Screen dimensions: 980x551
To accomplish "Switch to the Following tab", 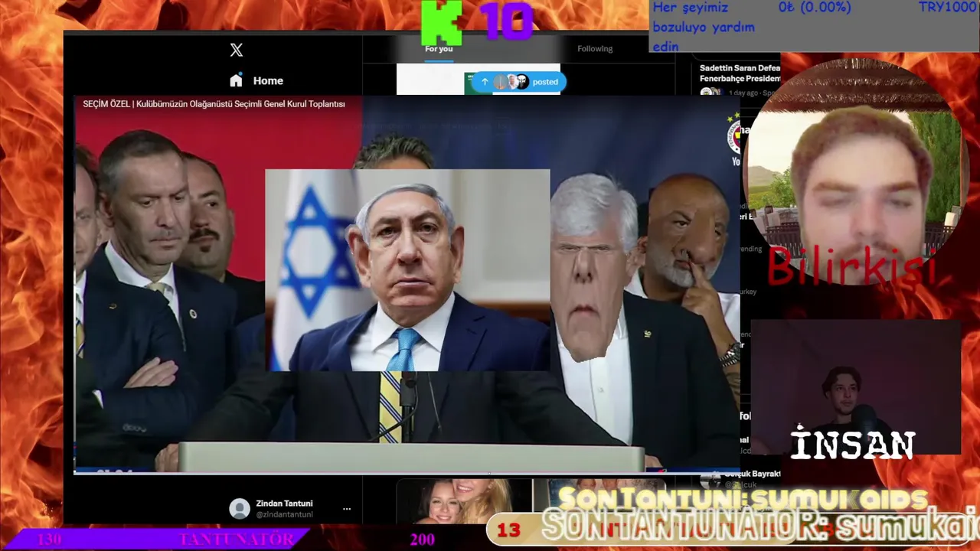I will 595,48.
